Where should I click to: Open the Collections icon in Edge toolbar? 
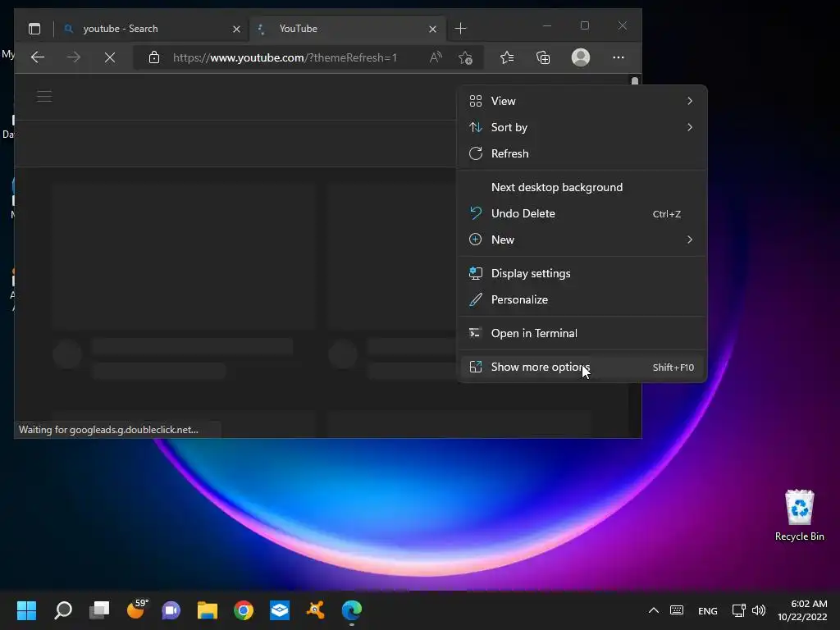pyautogui.click(x=543, y=57)
